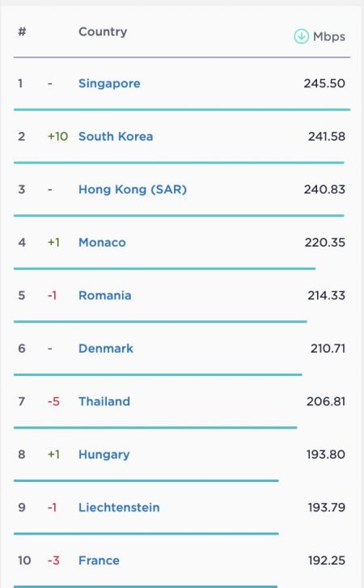
Task: Select the Hong Kong (SAR) link
Action: point(133,189)
